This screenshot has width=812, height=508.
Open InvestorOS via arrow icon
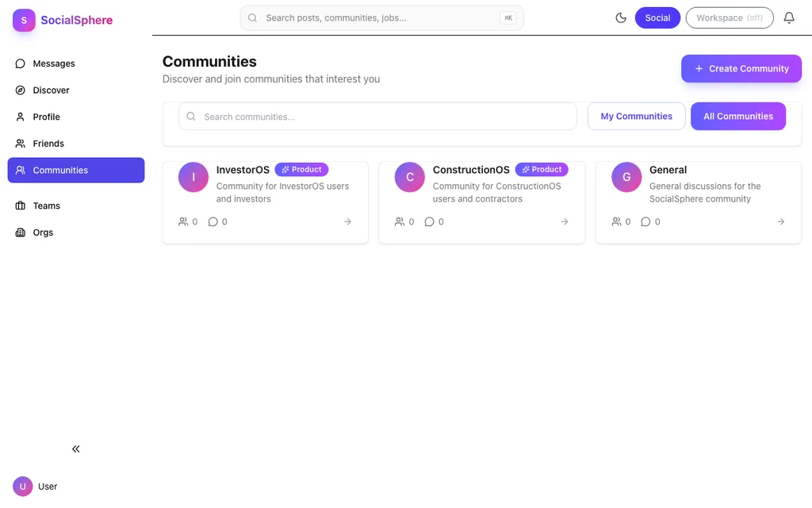[x=348, y=222]
